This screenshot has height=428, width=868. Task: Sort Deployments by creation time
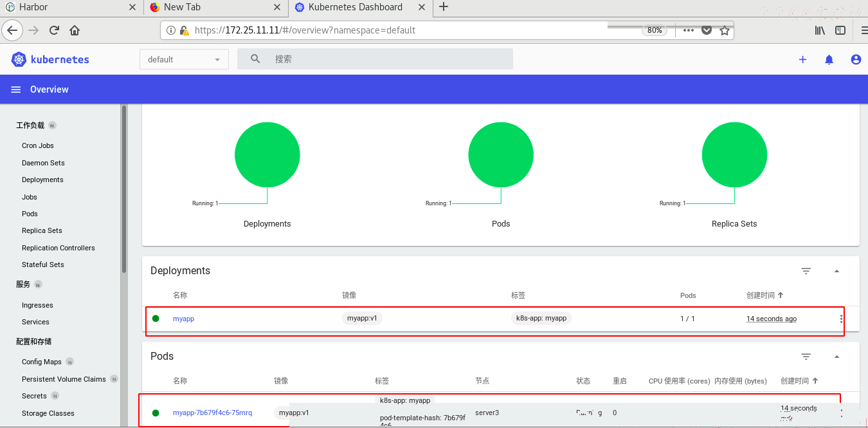pyautogui.click(x=764, y=295)
